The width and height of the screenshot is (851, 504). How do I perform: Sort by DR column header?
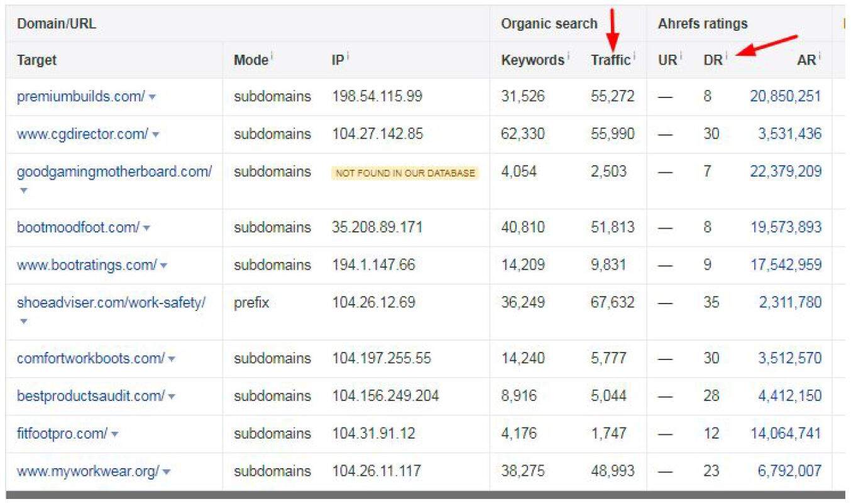pyautogui.click(x=712, y=60)
